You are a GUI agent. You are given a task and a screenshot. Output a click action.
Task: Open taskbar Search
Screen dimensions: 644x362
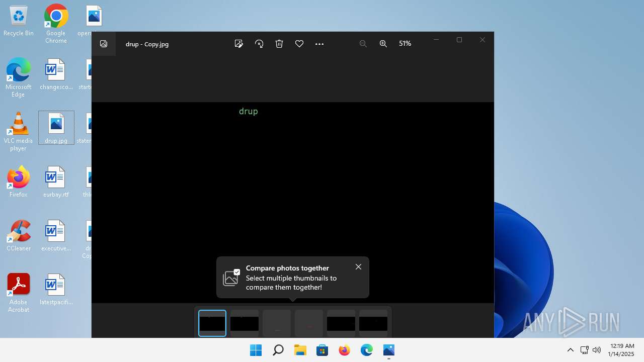pos(278,350)
